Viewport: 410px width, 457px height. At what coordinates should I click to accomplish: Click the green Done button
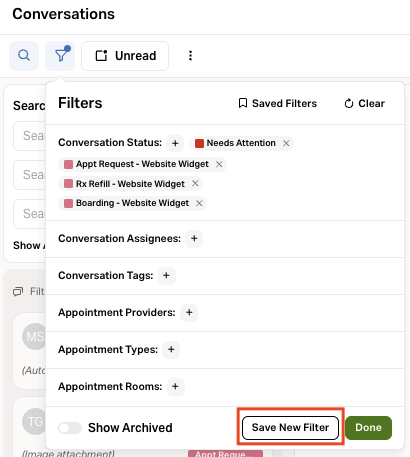click(x=368, y=428)
